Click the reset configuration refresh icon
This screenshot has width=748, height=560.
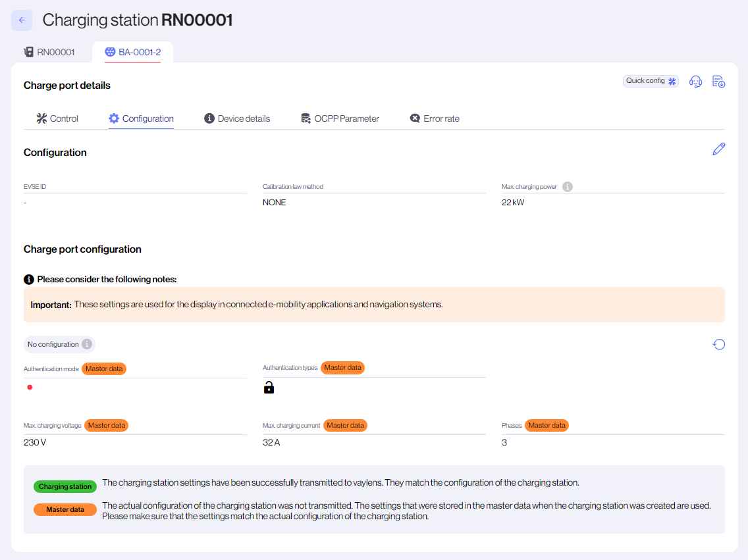pos(719,344)
